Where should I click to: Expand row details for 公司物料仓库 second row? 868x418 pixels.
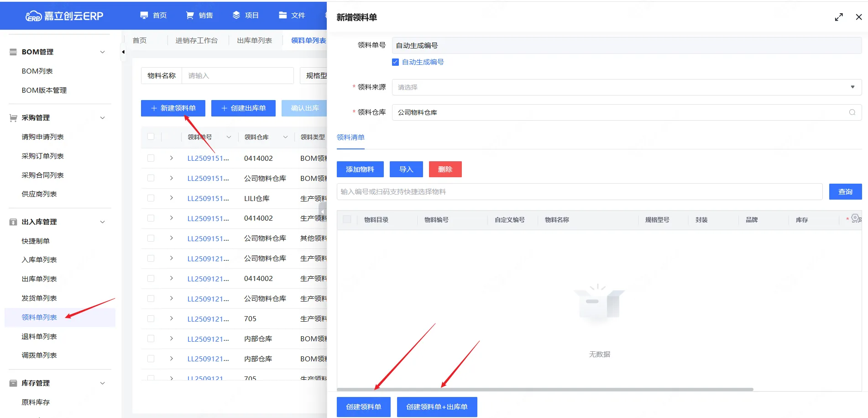[x=172, y=178]
